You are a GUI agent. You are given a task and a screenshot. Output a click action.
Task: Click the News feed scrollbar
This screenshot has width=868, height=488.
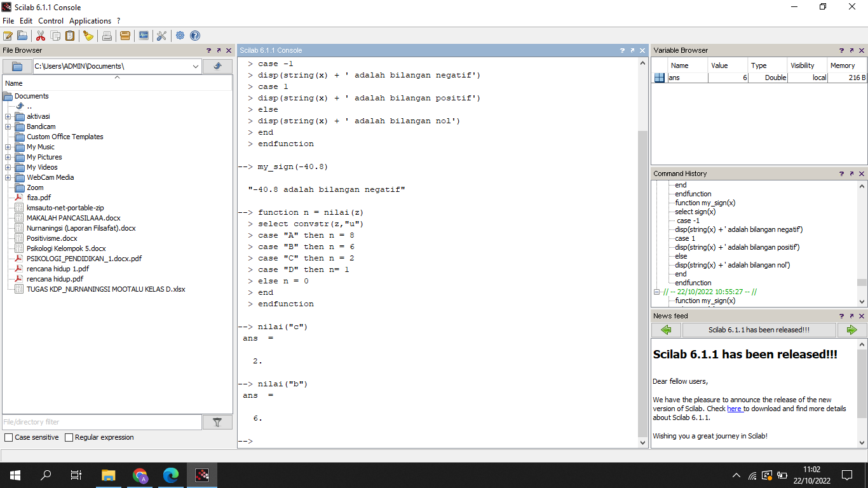tap(862, 384)
